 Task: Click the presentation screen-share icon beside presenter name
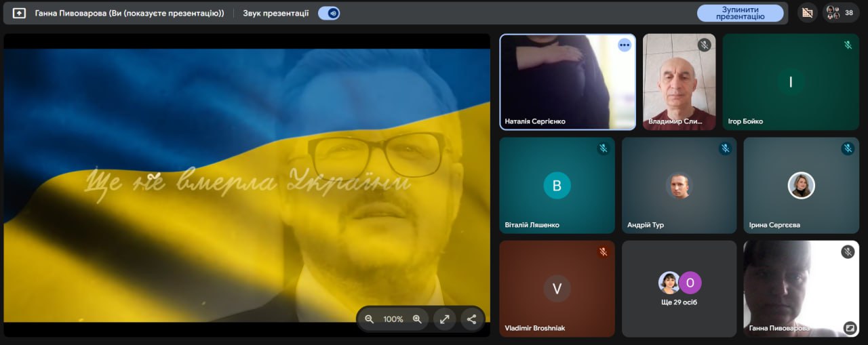(x=19, y=13)
